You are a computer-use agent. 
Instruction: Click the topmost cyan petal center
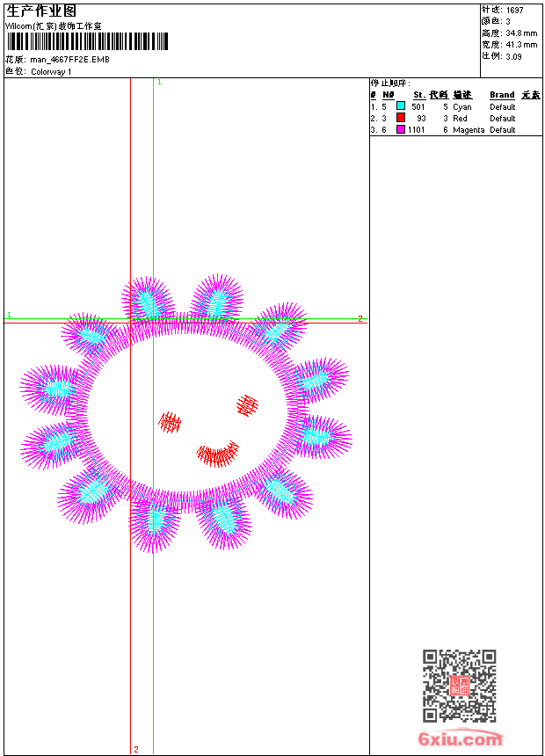217,301
